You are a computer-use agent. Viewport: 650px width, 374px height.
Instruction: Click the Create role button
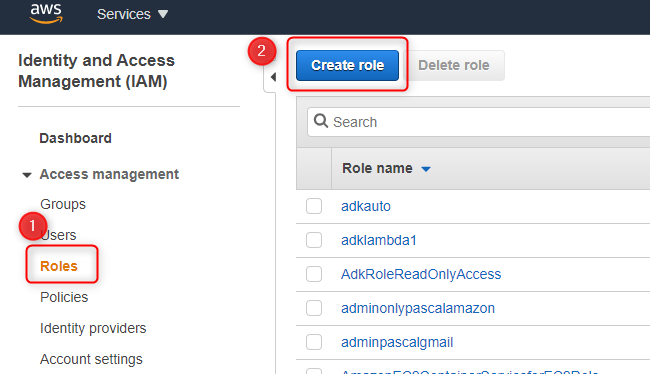[347, 66]
